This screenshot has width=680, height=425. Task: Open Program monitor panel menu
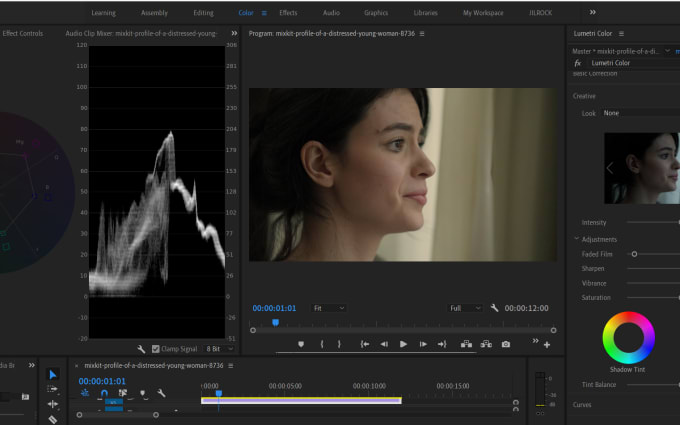pyautogui.click(x=422, y=33)
